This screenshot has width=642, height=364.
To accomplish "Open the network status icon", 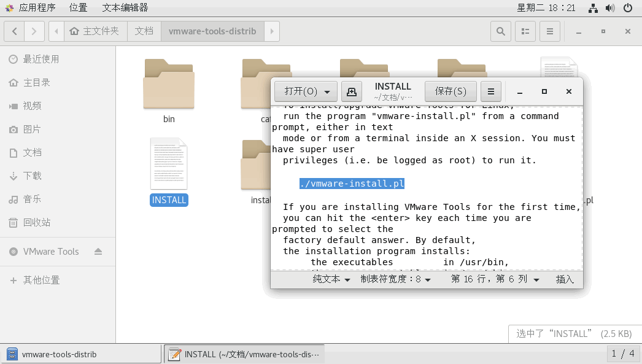I will (593, 8).
